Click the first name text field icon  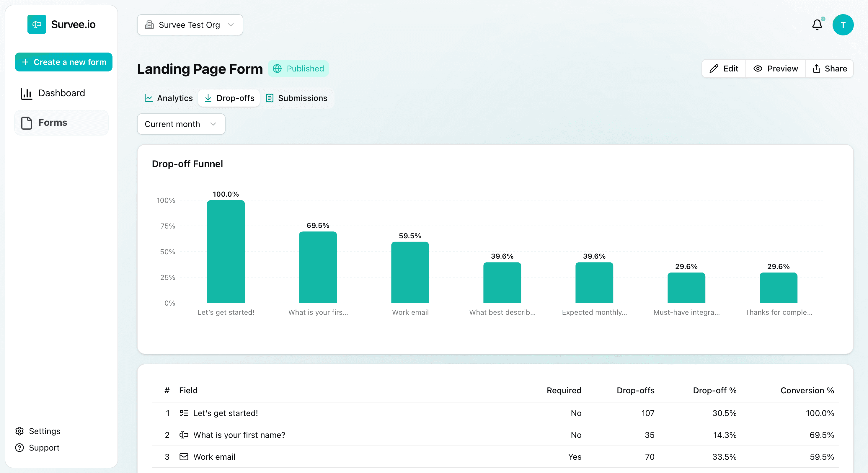[x=184, y=435]
